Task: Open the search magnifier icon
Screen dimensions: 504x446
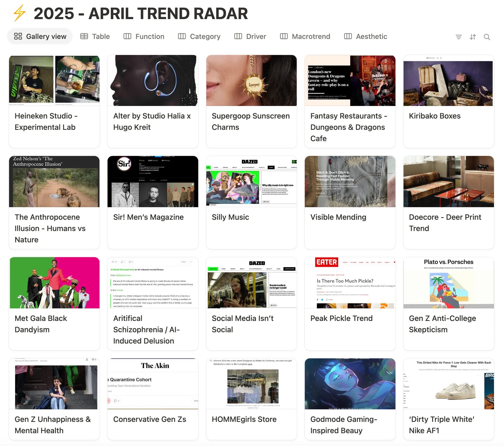Action: click(487, 37)
